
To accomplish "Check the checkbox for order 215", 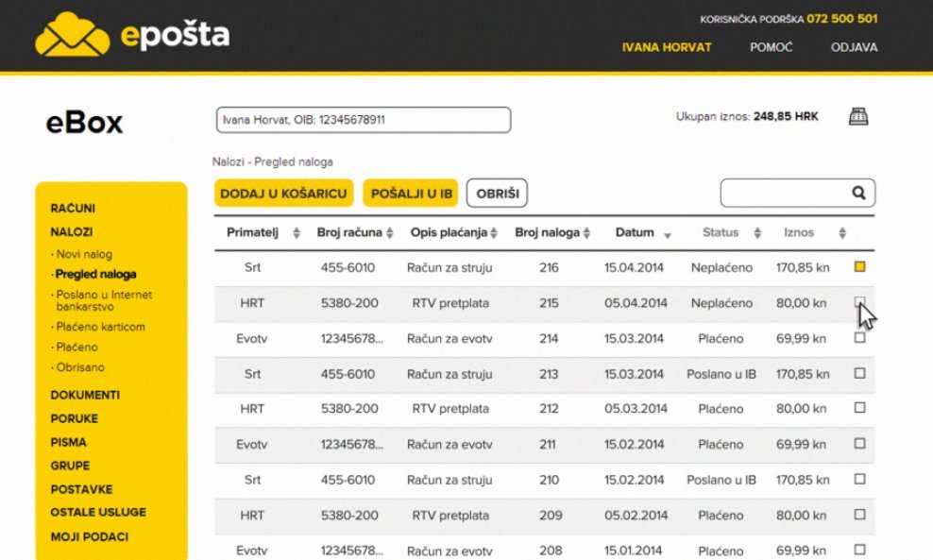I will pyautogui.click(x=859, y=302).
